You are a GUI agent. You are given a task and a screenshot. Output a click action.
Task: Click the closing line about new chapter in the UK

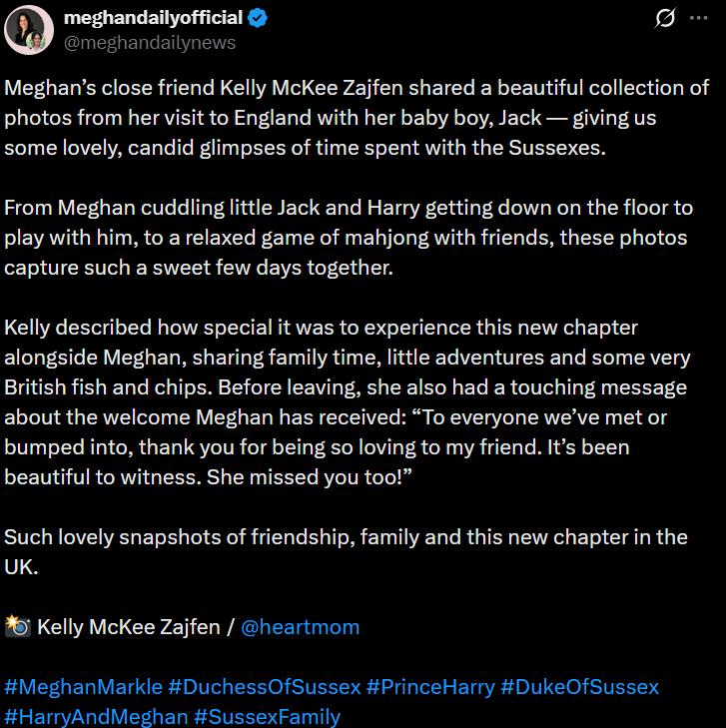point(346,552)
